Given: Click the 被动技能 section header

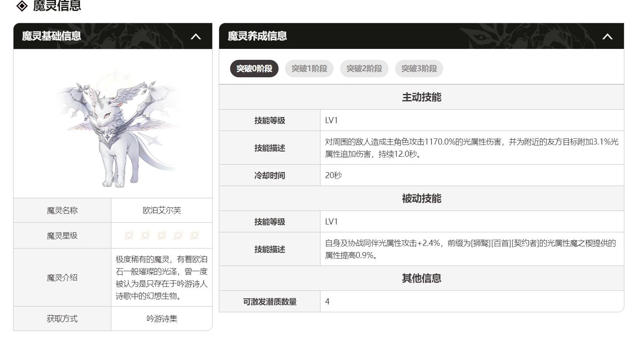Looking at the screenshot, I should pyautogui.click(x=421, y=198).
